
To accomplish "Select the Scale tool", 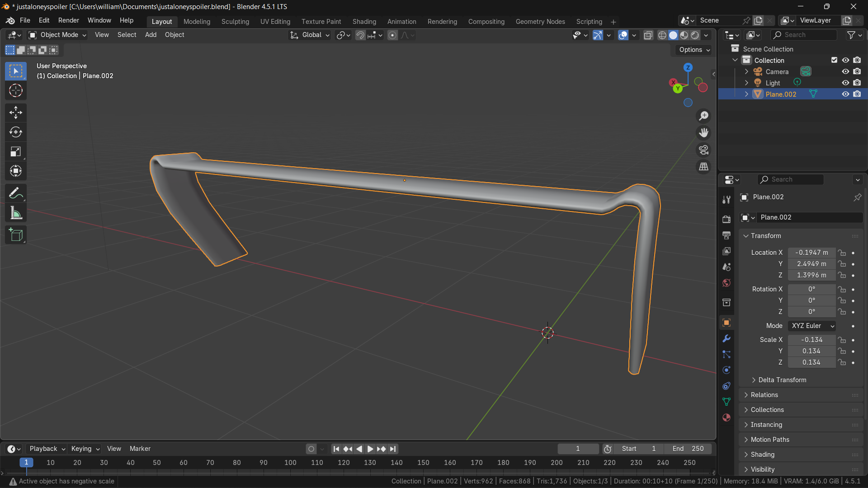I will point(16,151).
